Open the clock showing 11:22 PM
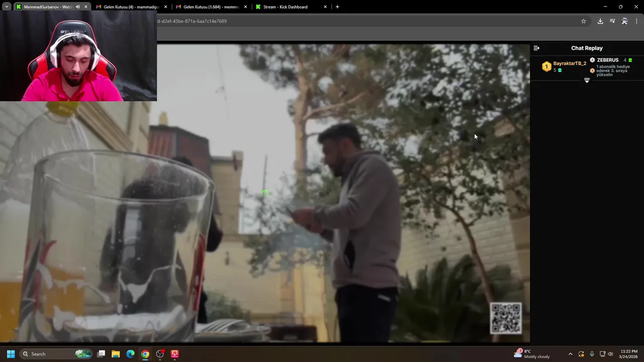 (x=628, y=354)
